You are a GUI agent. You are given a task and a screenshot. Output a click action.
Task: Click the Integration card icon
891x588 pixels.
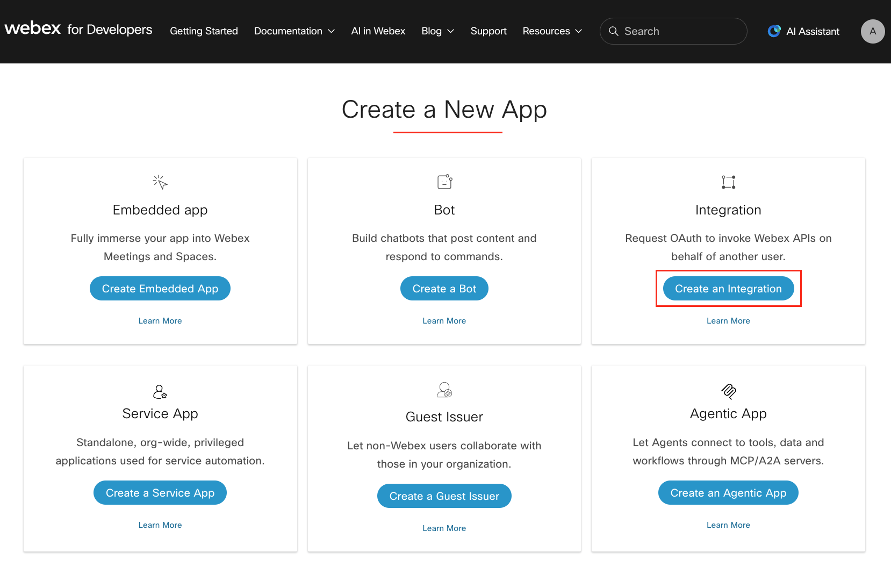pos(728,182)
